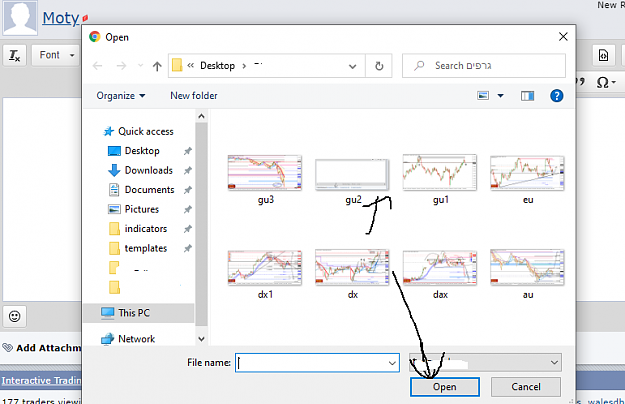Click the Add Attachment link
Screen dimensions: 625x404
(47, 348)
